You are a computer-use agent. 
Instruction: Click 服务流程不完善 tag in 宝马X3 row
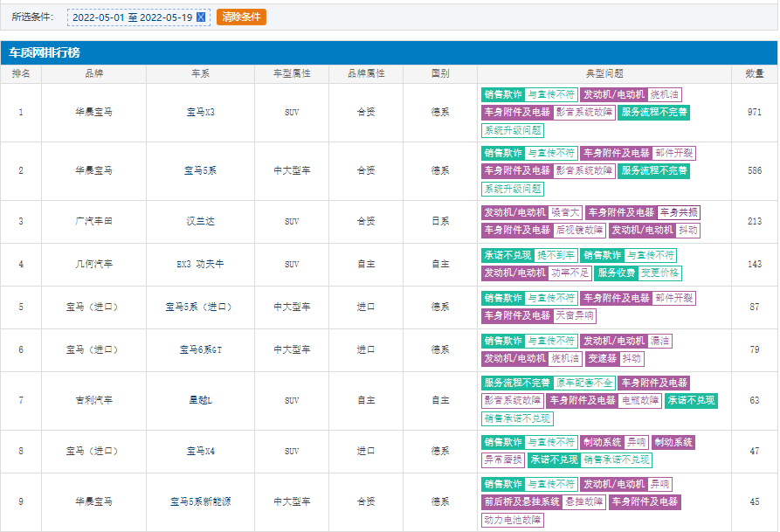653,113
